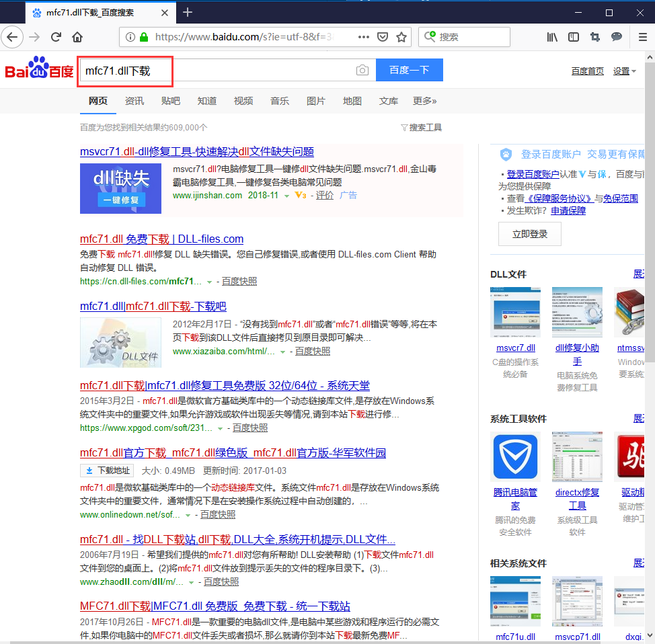Open the 找DLL下载站 result
The height and width of the screenshot is (644, 655).
237,540
